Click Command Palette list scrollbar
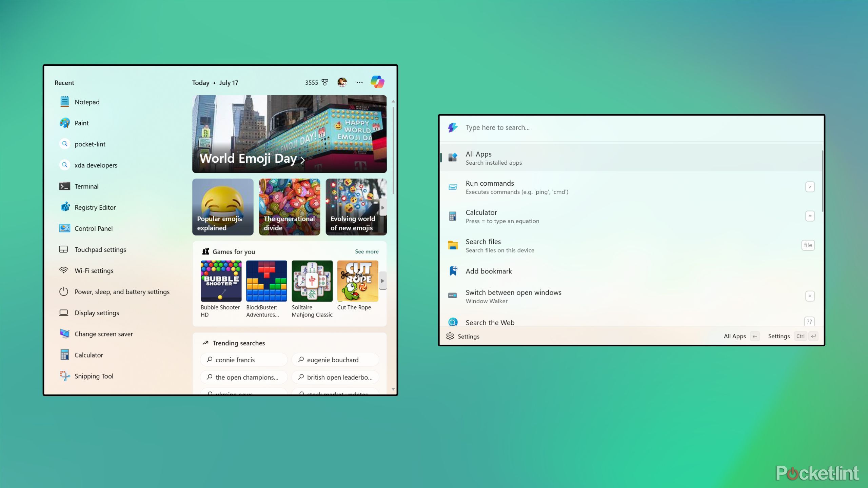Viewport: 868px width, 488px height. click(822, 181)
